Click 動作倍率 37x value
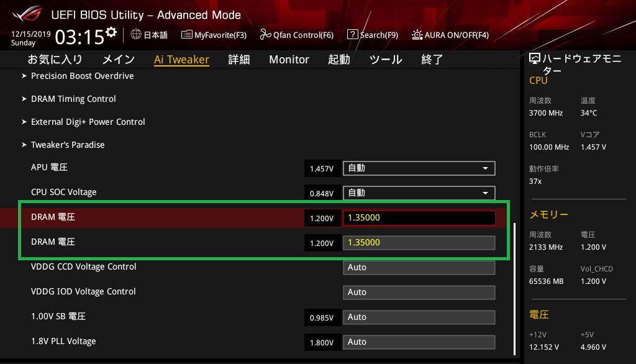Image resolution: width=636 pixels, height=364 pixels. 535,181
